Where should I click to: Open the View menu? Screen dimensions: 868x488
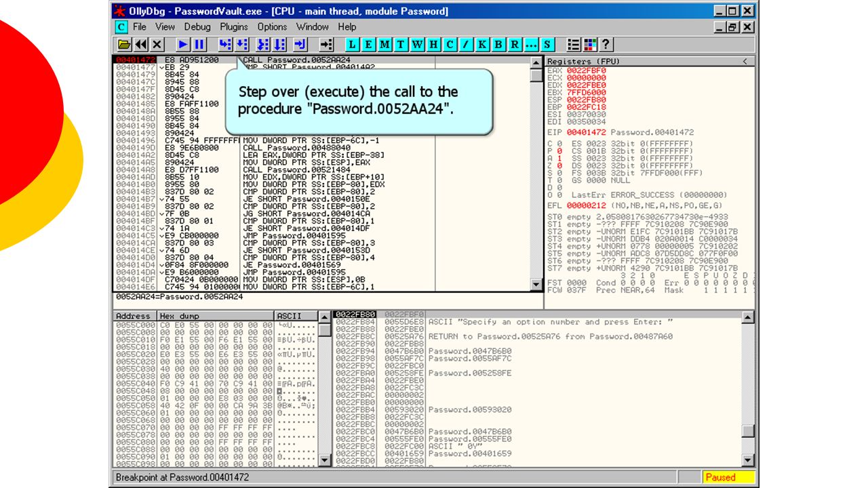tap(165, 27)
